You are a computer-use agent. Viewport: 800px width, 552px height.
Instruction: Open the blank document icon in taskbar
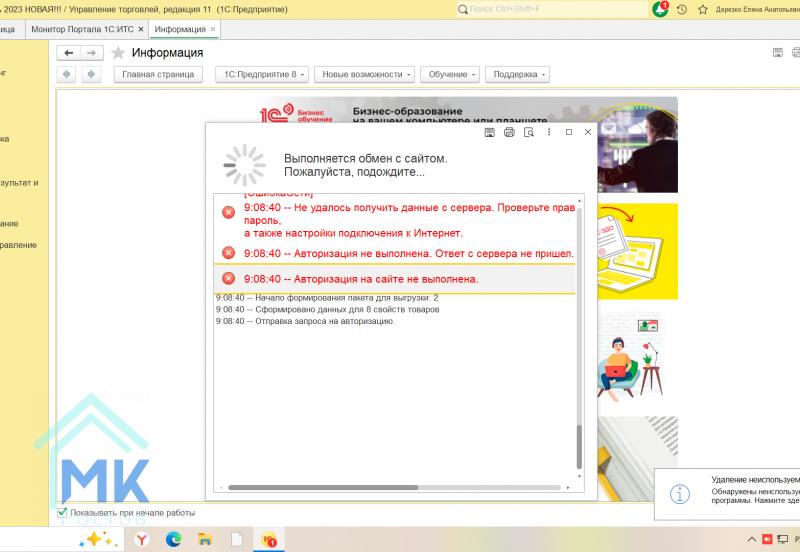coord(237,539)
